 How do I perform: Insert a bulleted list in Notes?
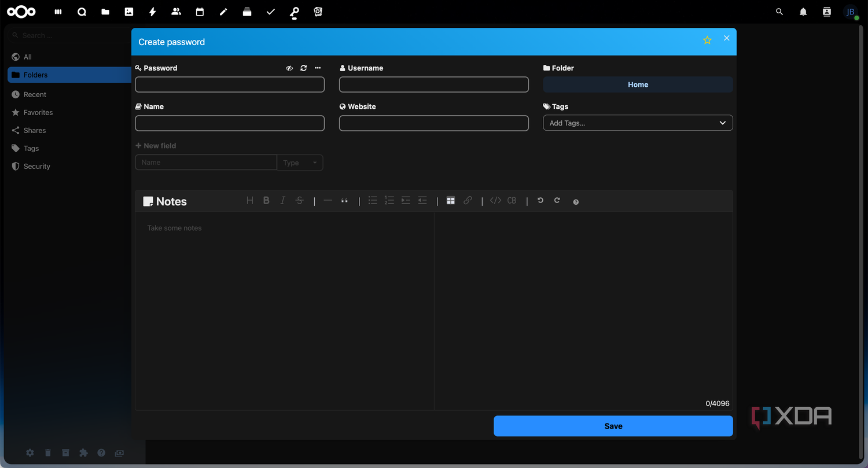click(x=373, y=201)
